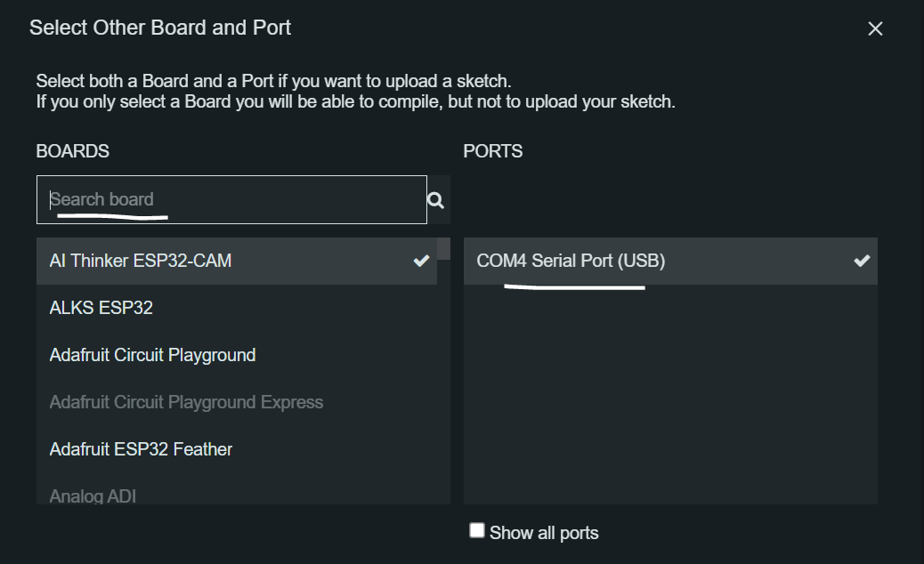This screenshot has height=564, width=924.
Task: Select the ALKS ESP32 board
Action: click(101, 308)
